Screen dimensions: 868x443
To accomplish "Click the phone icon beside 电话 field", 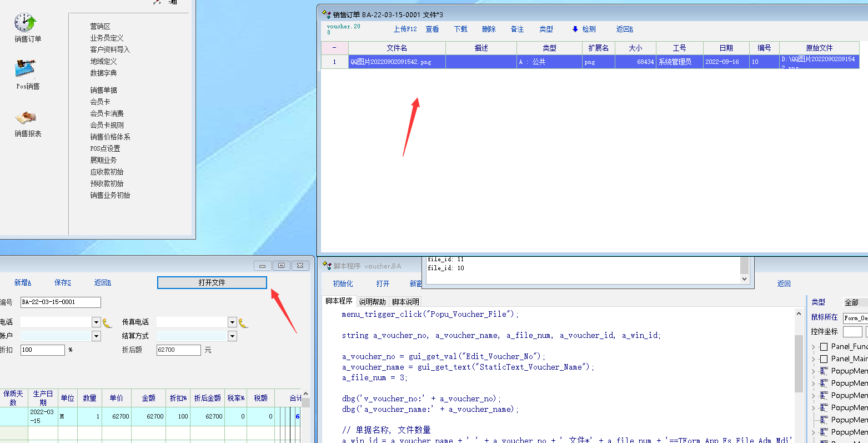I will (x=107, y=322).
